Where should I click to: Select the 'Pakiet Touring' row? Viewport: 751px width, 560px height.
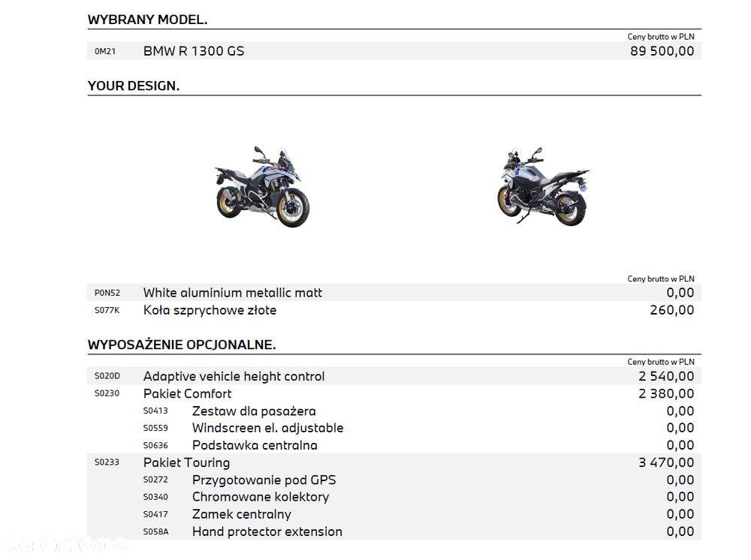pyautogui.click(x=394, y=462)
